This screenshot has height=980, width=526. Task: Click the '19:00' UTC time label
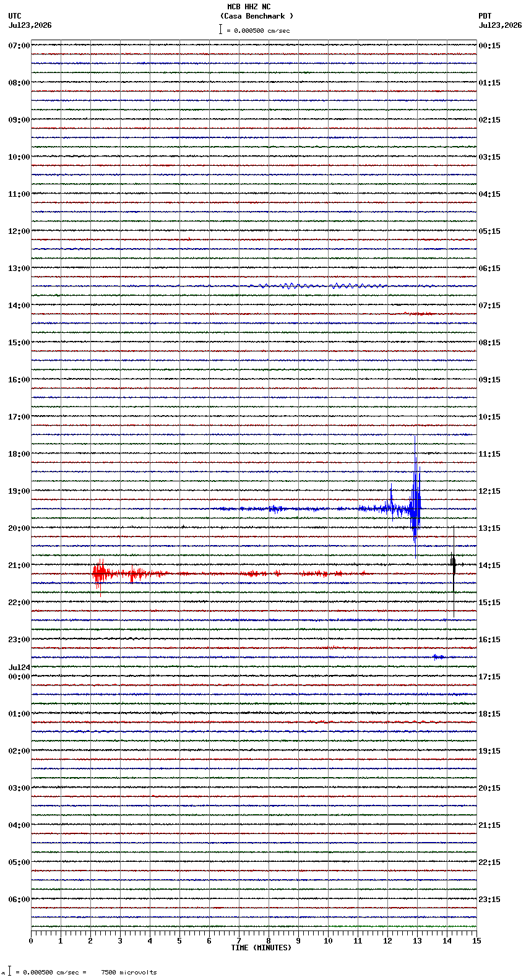19,491
